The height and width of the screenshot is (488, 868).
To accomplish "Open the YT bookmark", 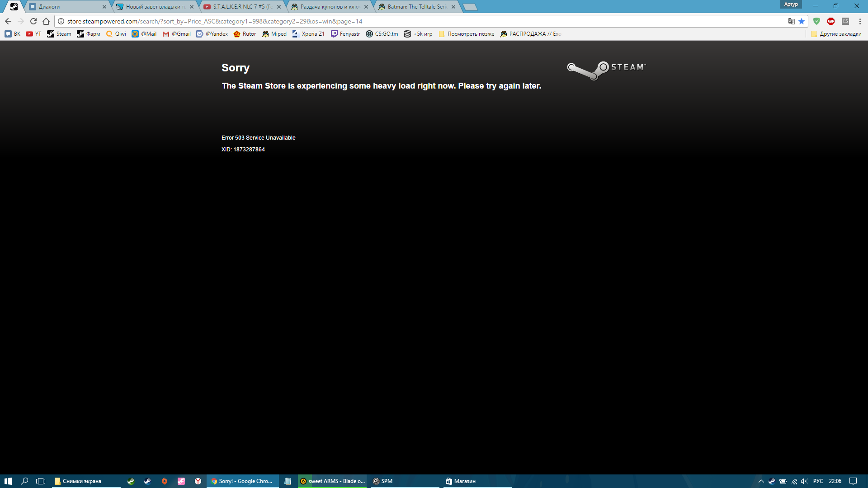I will (33, 34).
